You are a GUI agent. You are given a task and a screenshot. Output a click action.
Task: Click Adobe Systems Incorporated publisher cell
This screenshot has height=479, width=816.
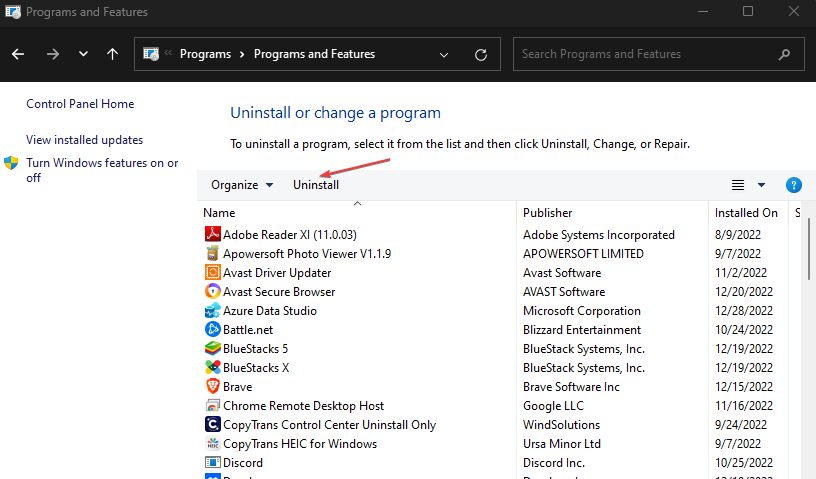(598, 235)
